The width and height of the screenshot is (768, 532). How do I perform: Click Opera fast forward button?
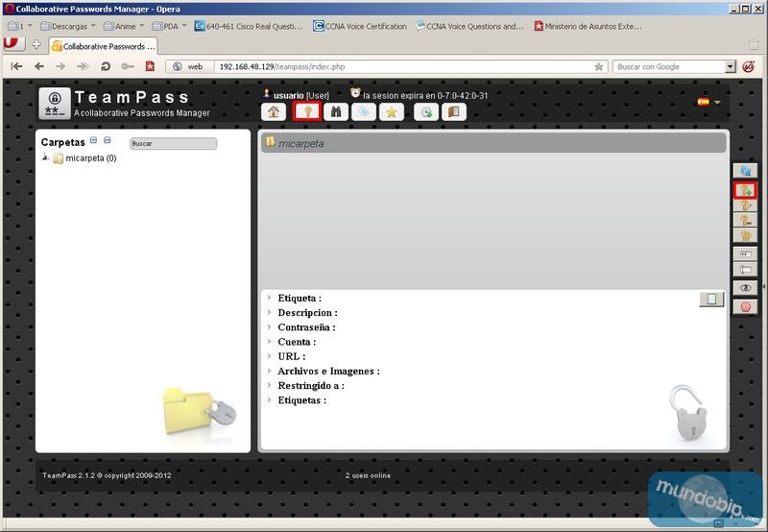[x=83, y=66]
